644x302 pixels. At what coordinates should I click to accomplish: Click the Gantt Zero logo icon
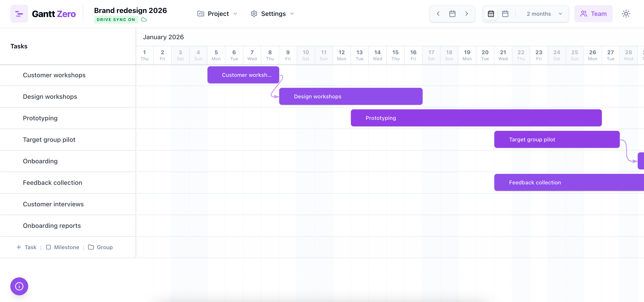[x=19, y=13]
